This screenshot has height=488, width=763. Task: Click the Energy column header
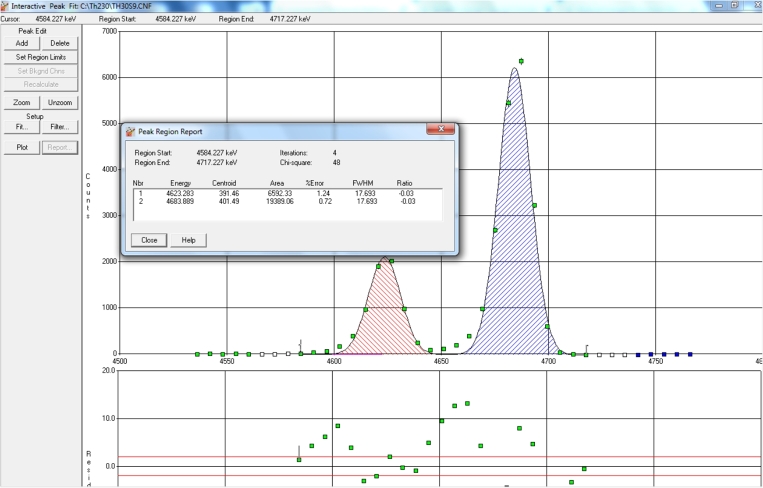pyautogui.click(x=181, y=183)
